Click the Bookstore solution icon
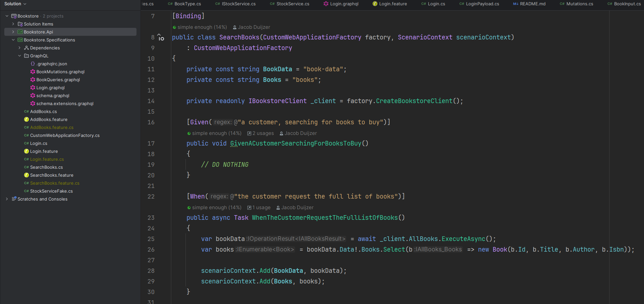644x304 pixels. click(14, 16)
